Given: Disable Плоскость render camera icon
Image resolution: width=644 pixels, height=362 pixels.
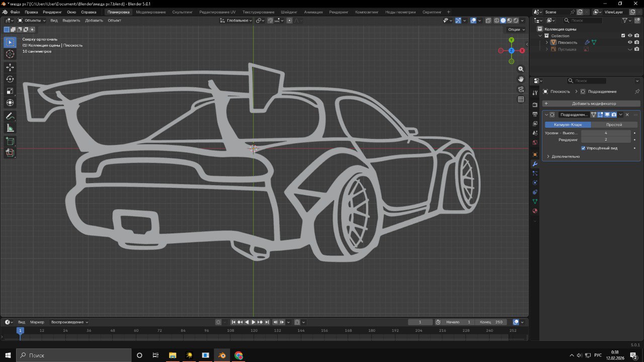Looking at the screenshot, I should tap(636, 43).
